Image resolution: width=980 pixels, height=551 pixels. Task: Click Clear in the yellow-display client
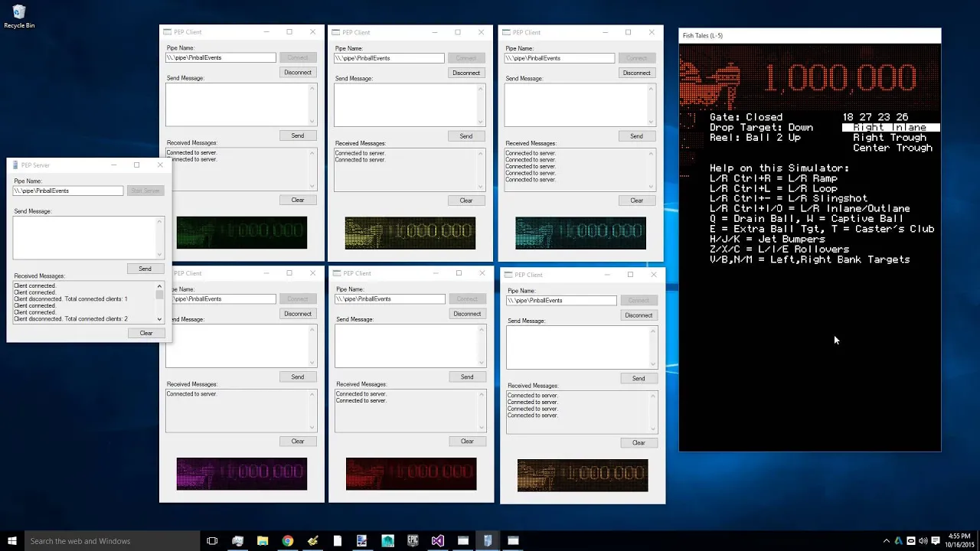point(466,201)
